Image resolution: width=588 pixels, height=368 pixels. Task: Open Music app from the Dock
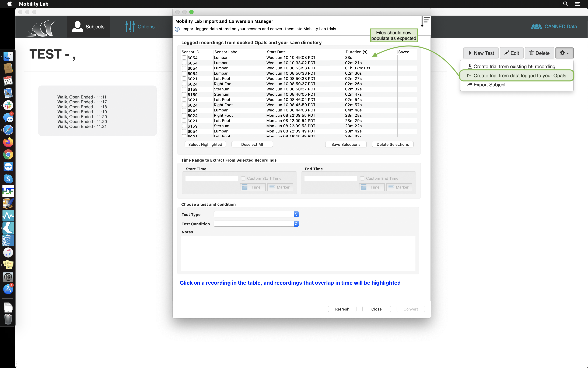pyautogui.click(x=8, y=253)
